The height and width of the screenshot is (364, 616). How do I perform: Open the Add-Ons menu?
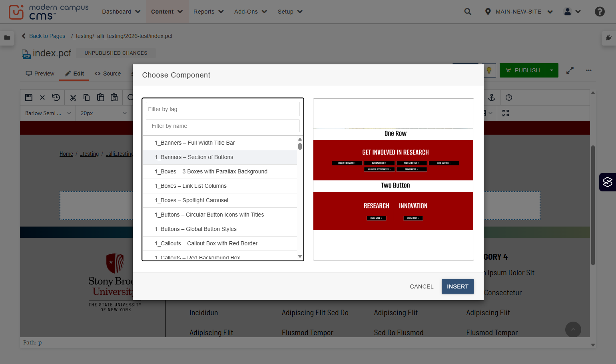[251, 12]
